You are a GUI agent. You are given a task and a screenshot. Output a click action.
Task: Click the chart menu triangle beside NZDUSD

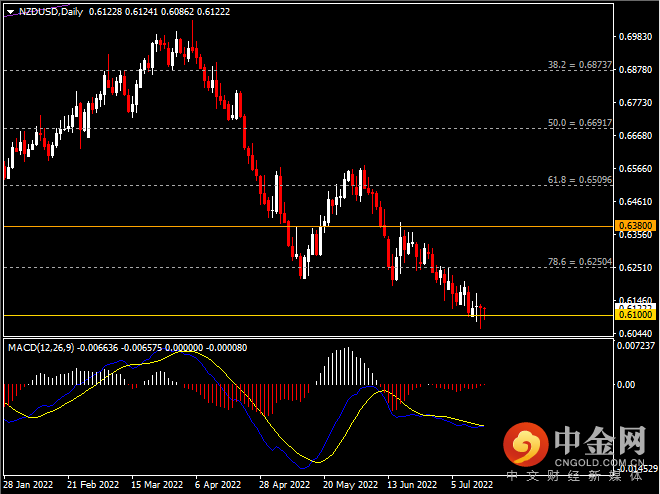pos(11,12)
